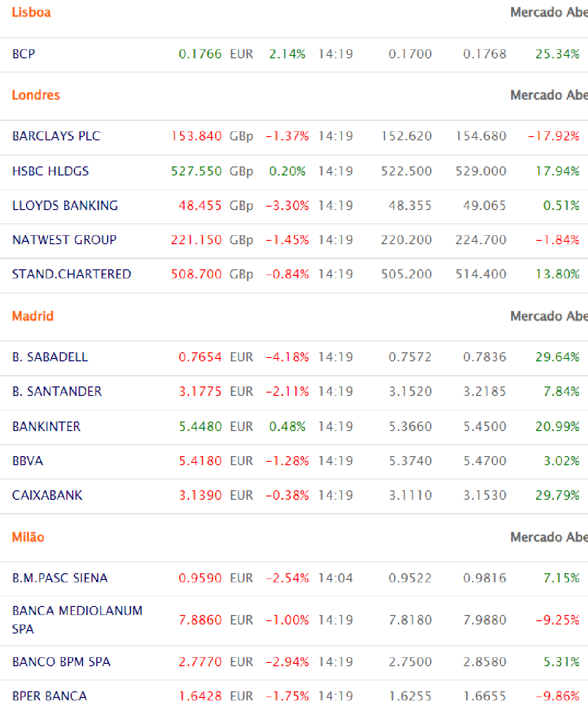Image resolution: width=588 pixels, height=707 pixels.
Task: Open the CAIXABANK quote link
Action: tap(47, 496)
